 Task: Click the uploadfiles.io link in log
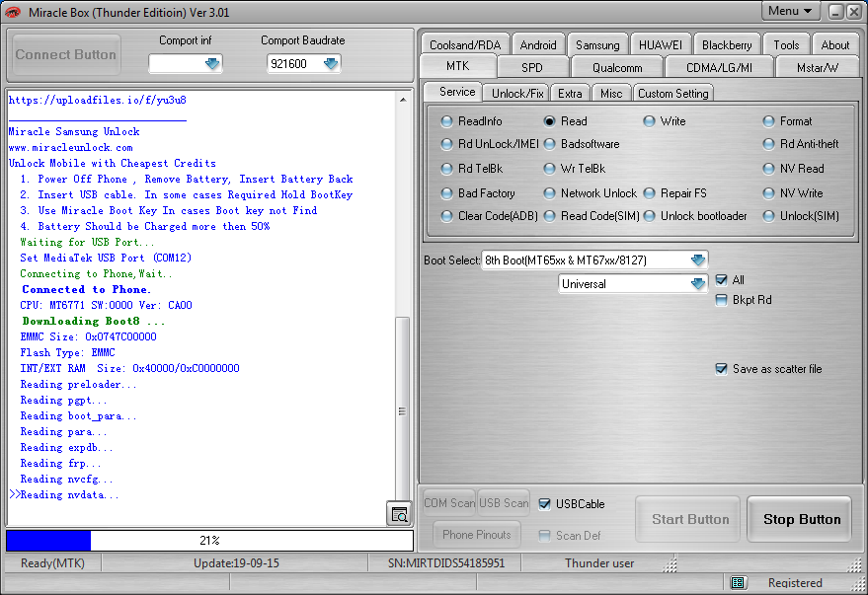(x=98, y=100)
